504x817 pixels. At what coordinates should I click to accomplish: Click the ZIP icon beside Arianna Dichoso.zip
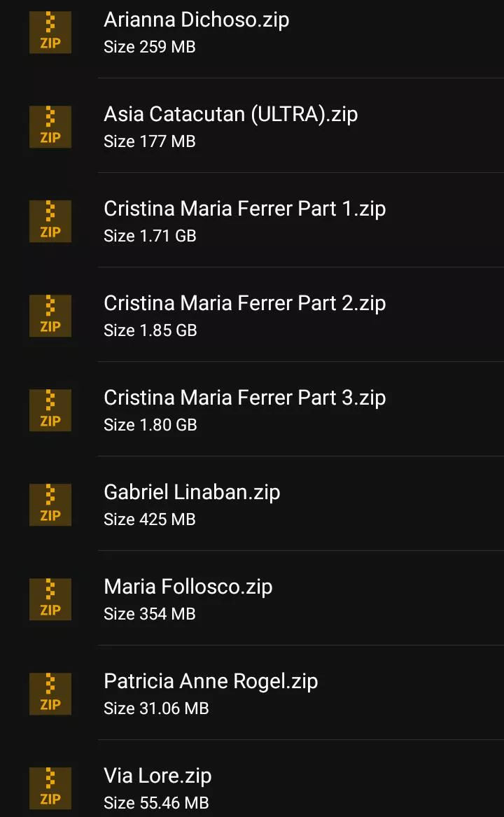tap(50, 32)
